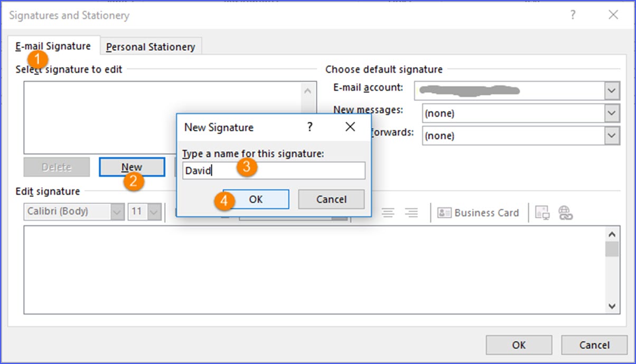Screen dimensions: 636x364
Task: Click the Signatures and Stationery help icon
Action: (573, 15)
